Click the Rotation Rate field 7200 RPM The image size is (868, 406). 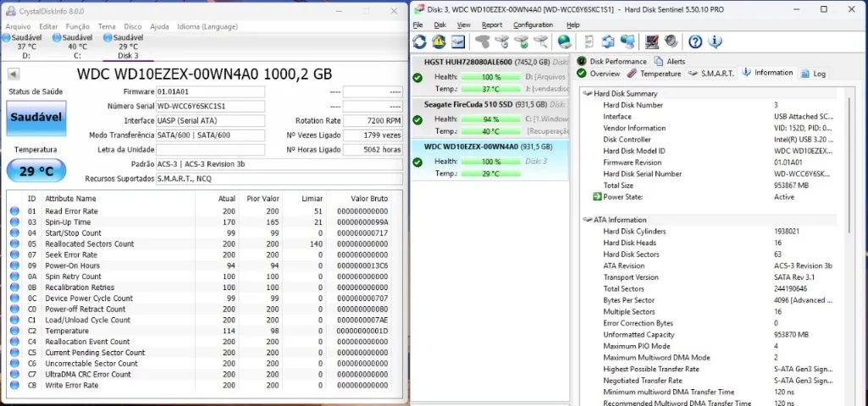pyautogui.click(x=373, y=121)
